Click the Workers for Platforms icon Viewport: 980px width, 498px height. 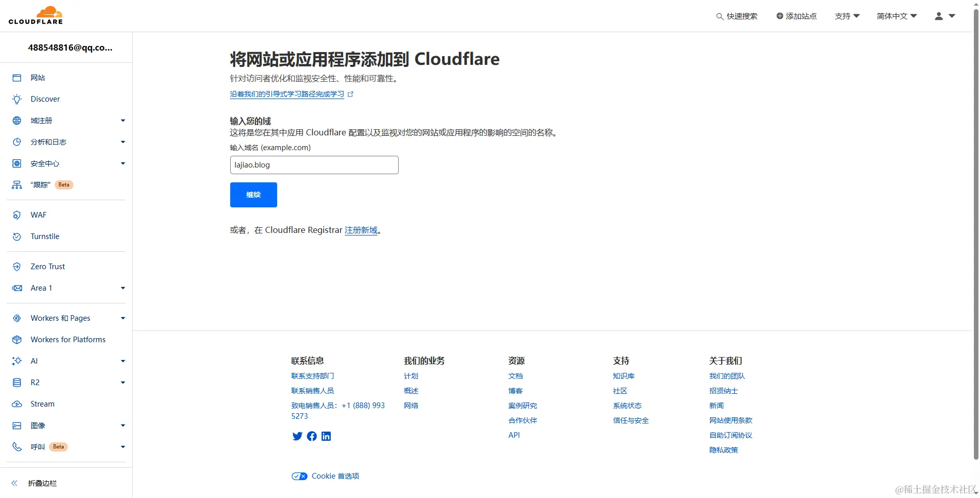point(17,340)
